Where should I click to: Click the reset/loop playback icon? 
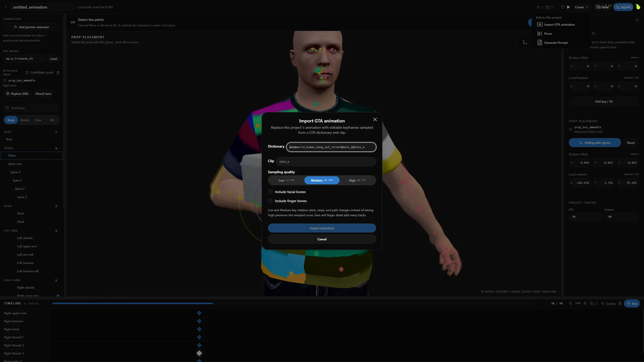tap(562, 7)
